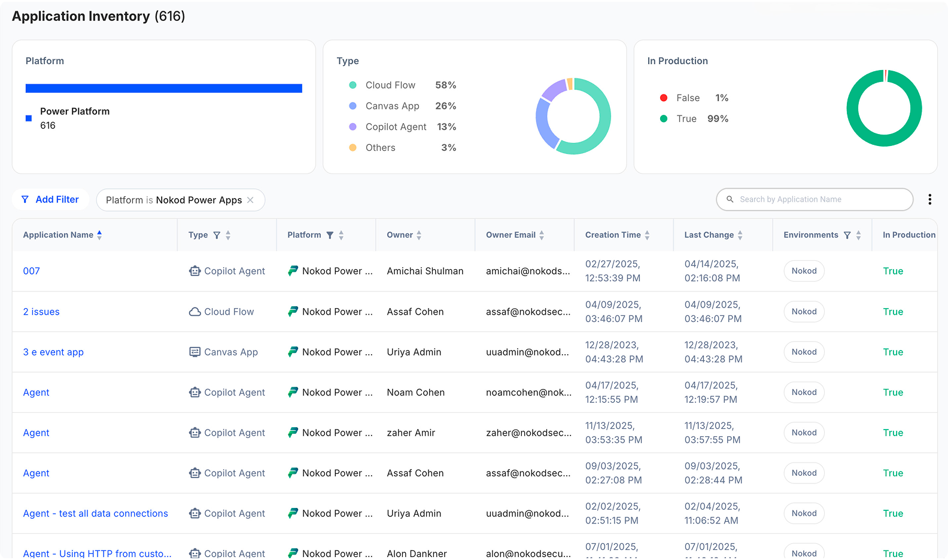Toggle the False legend item in In Production

688,98
